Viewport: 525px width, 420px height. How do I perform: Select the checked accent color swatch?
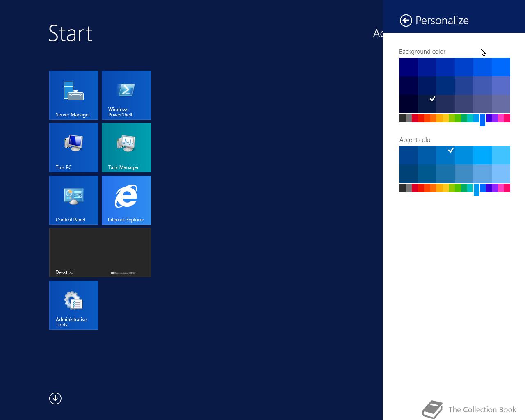(445, 155)
